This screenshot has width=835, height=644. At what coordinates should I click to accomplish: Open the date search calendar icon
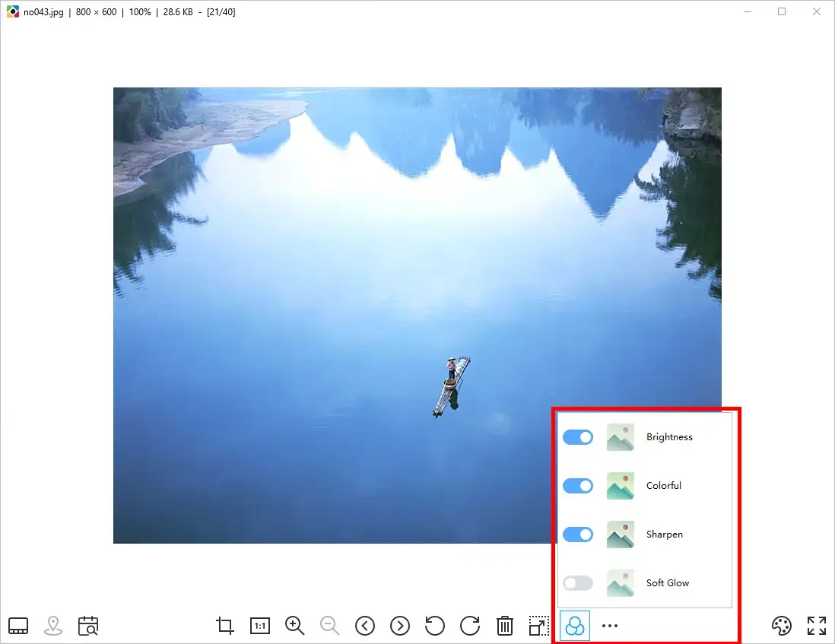(x=87, y=626)
